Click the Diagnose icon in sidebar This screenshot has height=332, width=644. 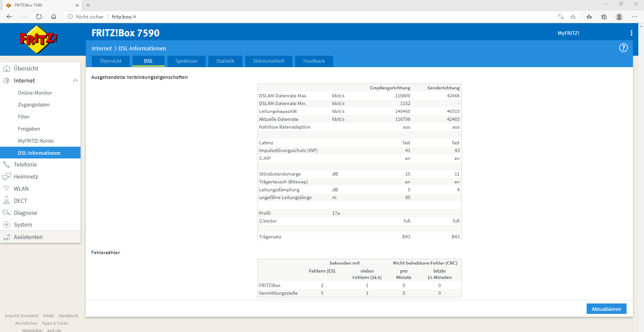[6, 212]
